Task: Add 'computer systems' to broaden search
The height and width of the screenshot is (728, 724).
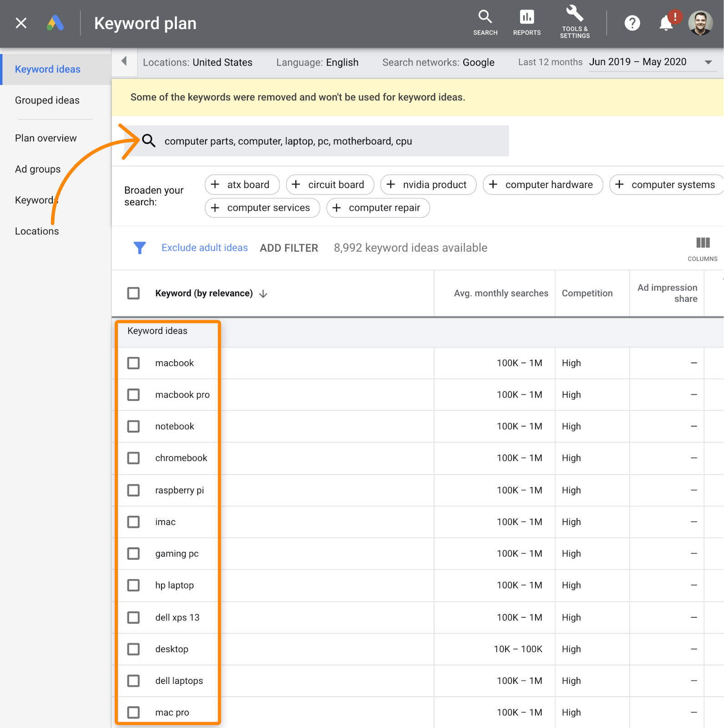Action: [x=667, y=185]
